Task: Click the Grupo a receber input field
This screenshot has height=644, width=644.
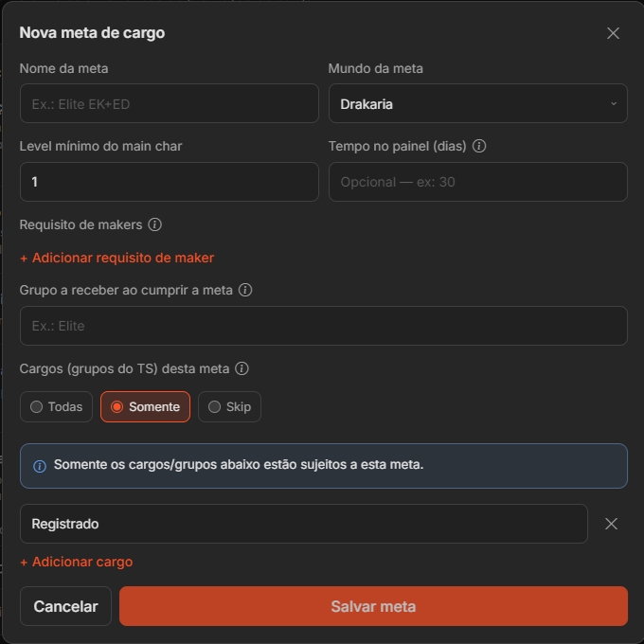Action: 324,326
